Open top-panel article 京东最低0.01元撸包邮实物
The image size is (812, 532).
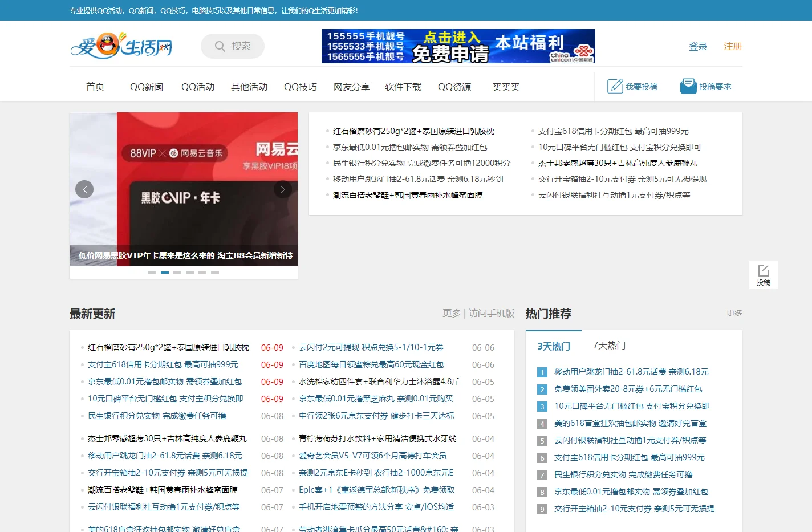click(x=410, y=147)
